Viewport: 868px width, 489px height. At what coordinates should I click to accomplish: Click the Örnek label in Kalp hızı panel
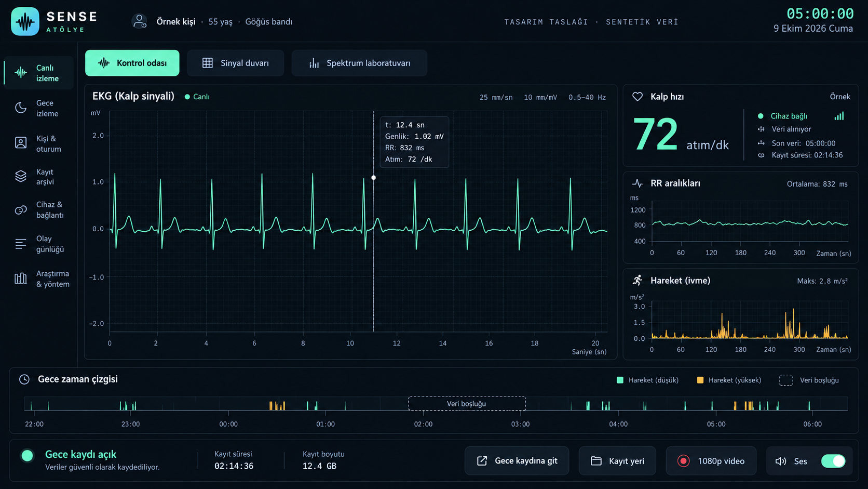point(840,97)
